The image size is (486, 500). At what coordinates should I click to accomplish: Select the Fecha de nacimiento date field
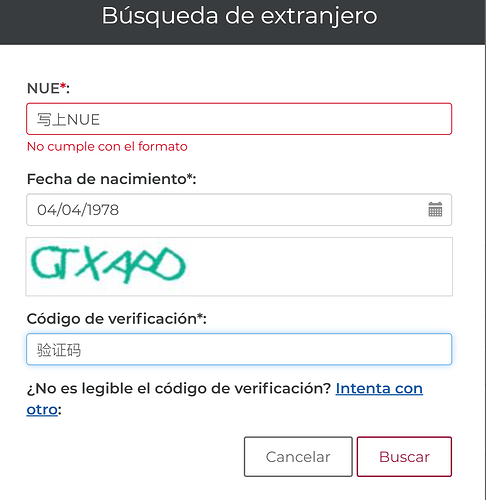239,210
